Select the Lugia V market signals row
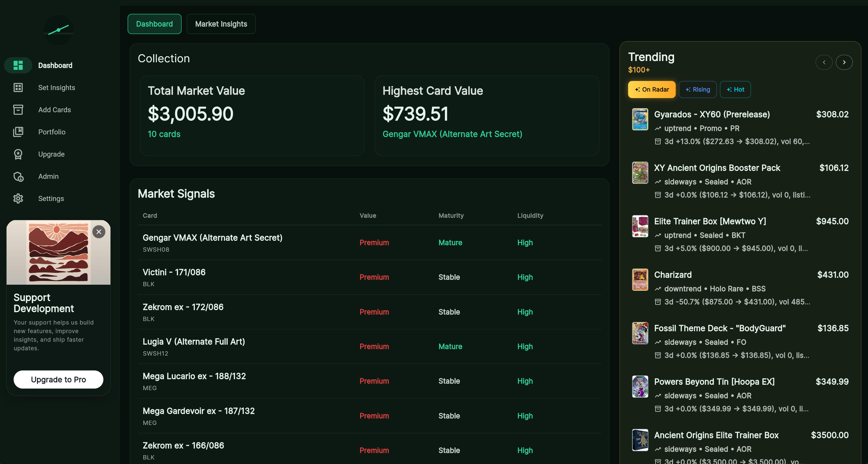The image size is (868, 464). click(x=194, y=346)
